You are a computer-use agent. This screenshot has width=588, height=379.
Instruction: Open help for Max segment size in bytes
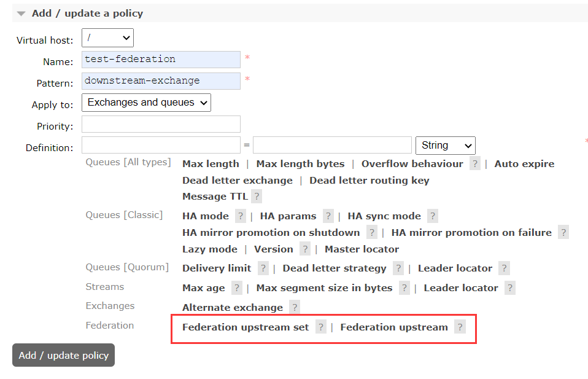[404, 288]
